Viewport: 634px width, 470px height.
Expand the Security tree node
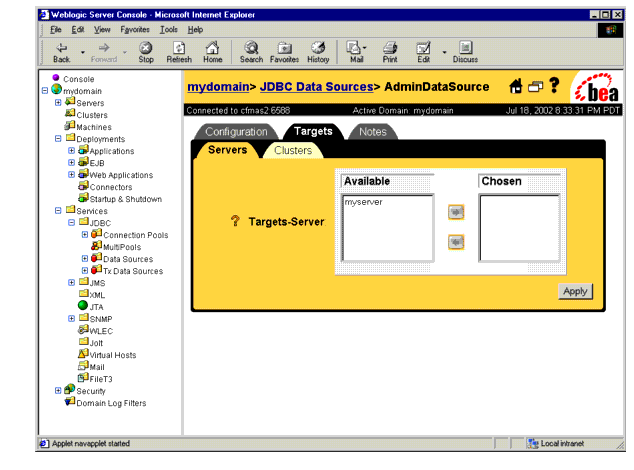coord(58,391)
